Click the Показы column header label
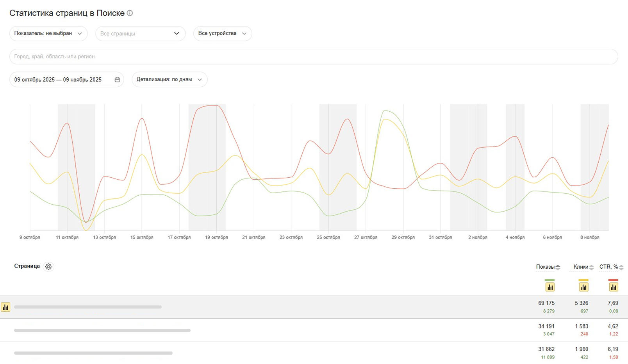The height and width of the screenshot is (364, 628). tap(545, 267)
